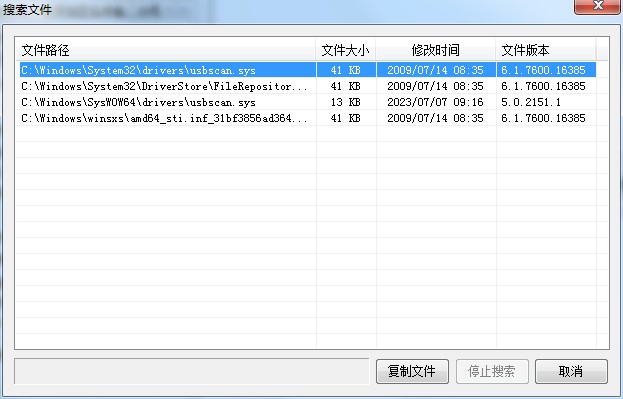This screenshot has width=623, height=399.
Task: Sort by the 修改时间 column header
Action: point(436,50)
